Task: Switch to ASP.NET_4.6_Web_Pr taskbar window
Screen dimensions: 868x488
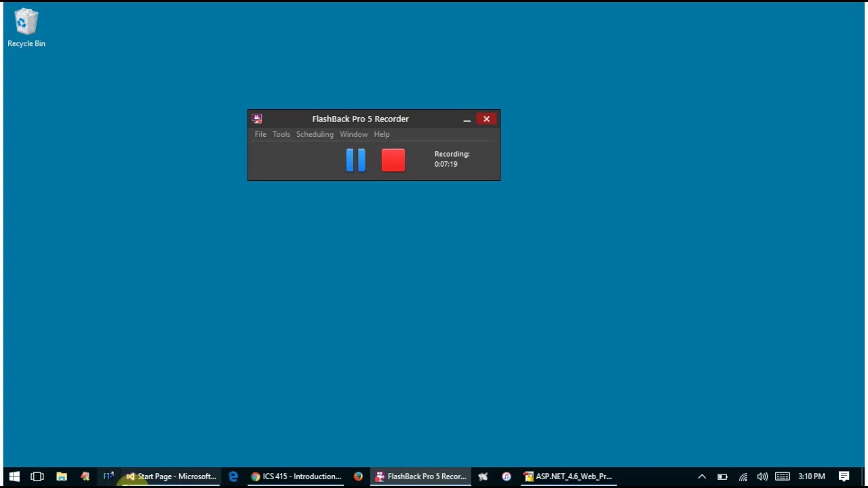Action: click(x=568, y=476)
